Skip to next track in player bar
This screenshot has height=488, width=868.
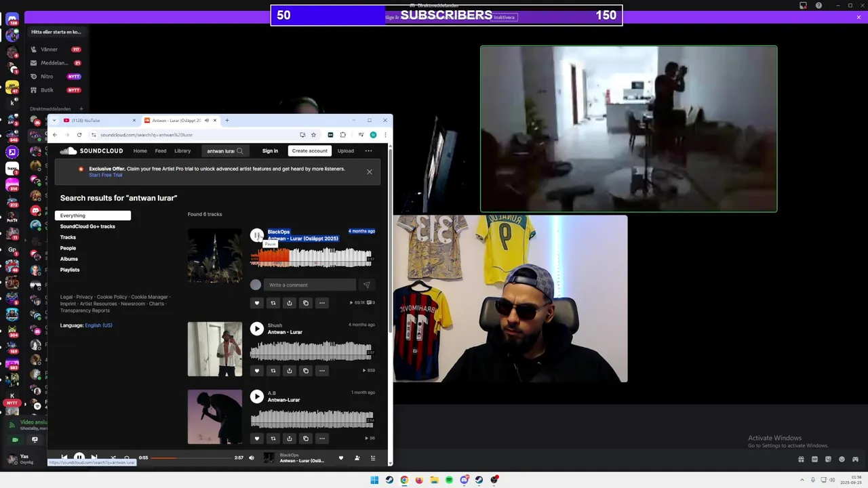coord(94,457)
